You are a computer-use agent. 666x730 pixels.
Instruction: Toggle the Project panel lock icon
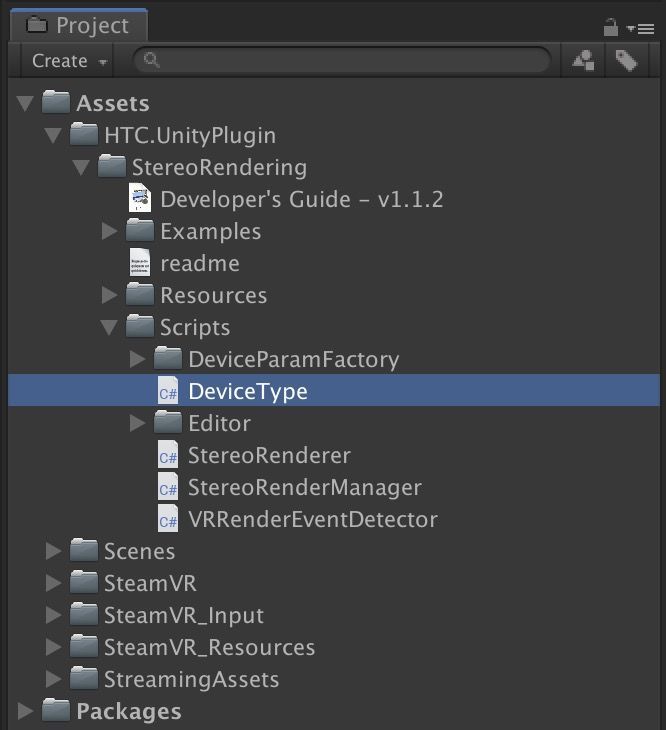(x=611, y=27)
